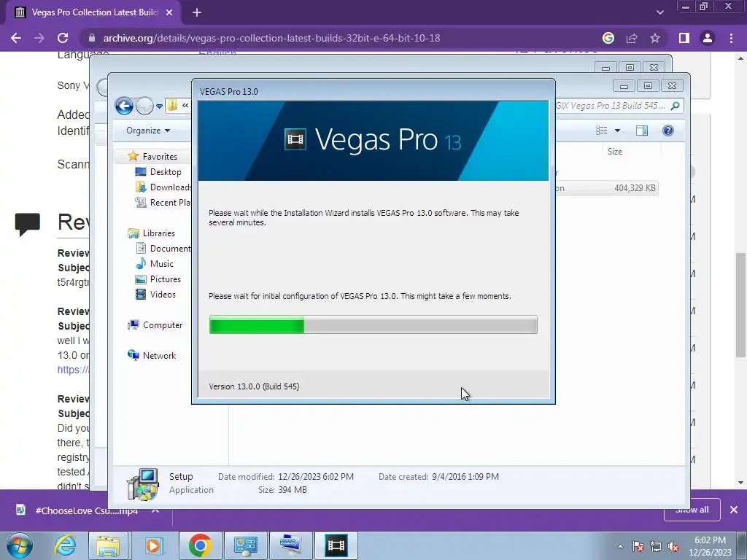This screenshot has width=747, height=560.
Task: Open the #ChooseLove mp4 download item
Action: pyautogui.click(x=79, y=510)
